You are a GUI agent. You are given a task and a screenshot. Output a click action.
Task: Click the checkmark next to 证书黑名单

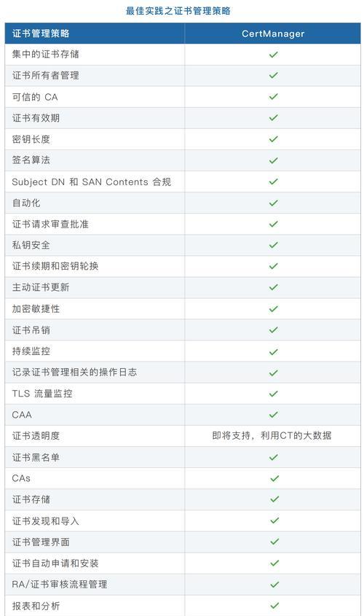[x=274, y=457]
